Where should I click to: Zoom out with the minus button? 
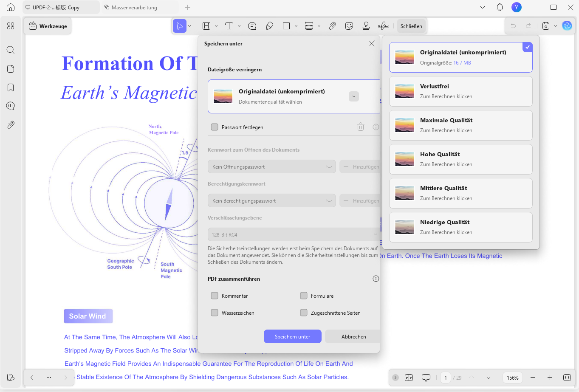point(533,378)
